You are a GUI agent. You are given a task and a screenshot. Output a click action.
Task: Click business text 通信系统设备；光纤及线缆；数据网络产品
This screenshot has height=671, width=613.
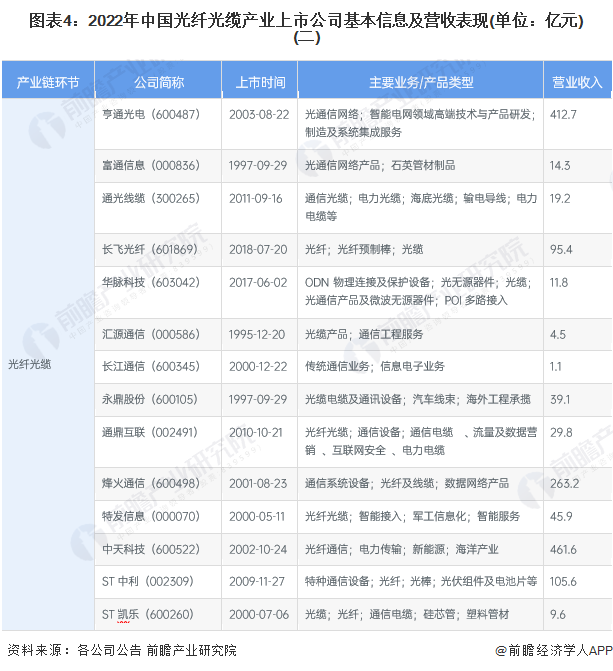[407, 483]
